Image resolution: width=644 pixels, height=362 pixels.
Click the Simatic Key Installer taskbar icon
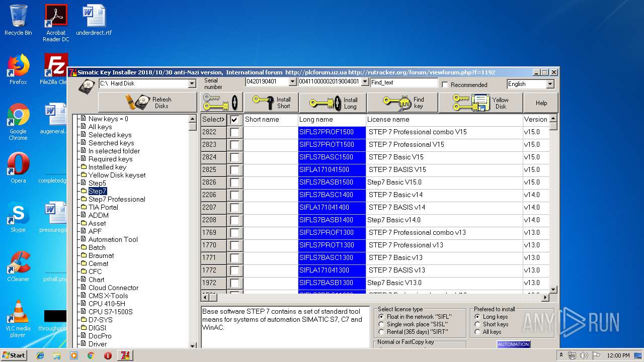pos(125,355)
